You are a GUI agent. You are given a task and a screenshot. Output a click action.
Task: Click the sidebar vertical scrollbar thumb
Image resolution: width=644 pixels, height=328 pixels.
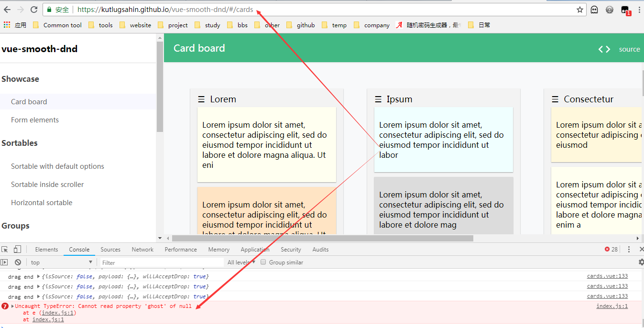click(x=160, y=87)
